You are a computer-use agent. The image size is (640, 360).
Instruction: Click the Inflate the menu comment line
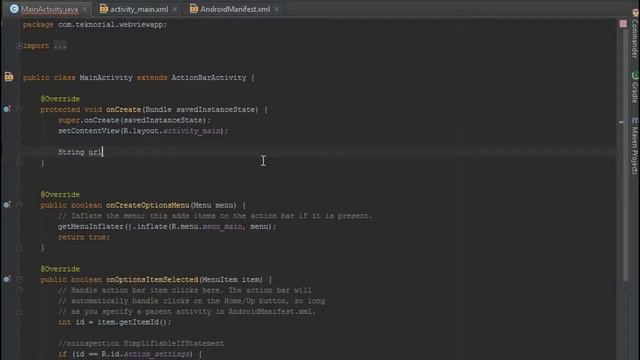pos(215,216)
